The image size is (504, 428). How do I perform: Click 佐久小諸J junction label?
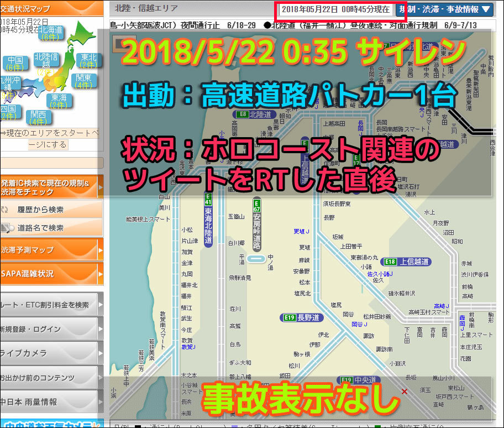point(380,274)
